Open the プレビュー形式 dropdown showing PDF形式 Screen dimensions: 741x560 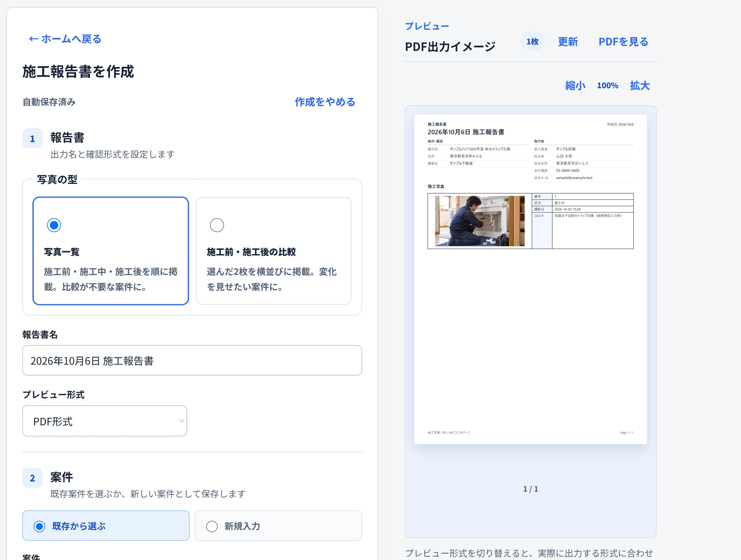105,421
